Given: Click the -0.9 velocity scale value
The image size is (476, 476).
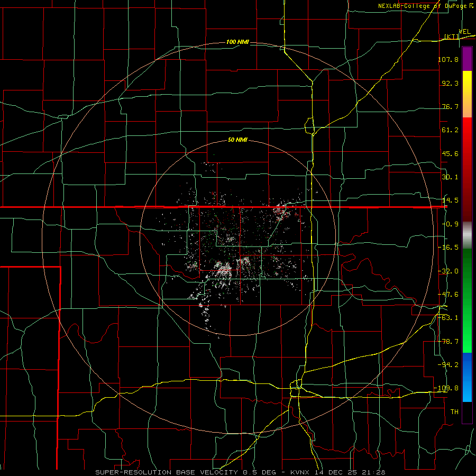Looking at the screenshot, I should (450, 224).
